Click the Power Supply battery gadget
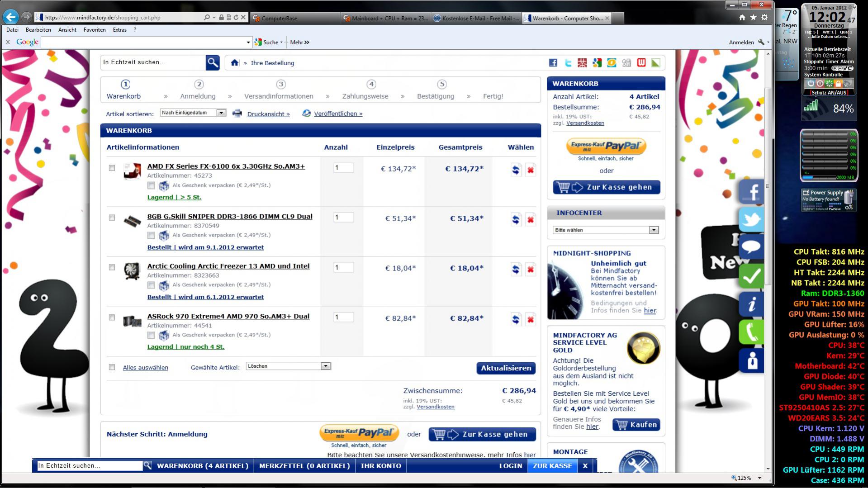 click(x=829, y=200)
